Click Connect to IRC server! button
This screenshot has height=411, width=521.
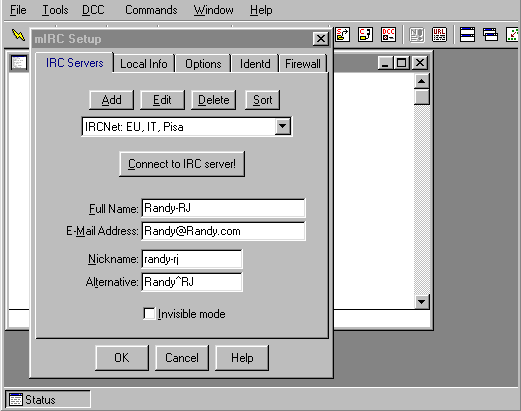(x=182, y=164)
